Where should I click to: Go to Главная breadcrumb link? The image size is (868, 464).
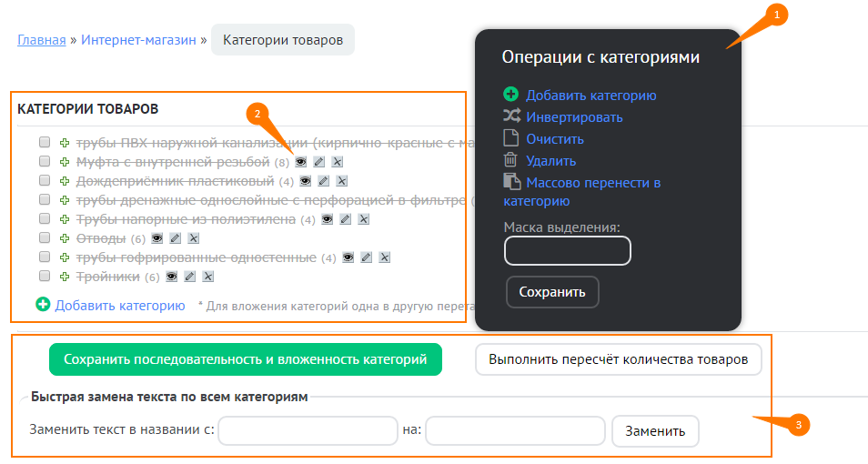(41, 40)
